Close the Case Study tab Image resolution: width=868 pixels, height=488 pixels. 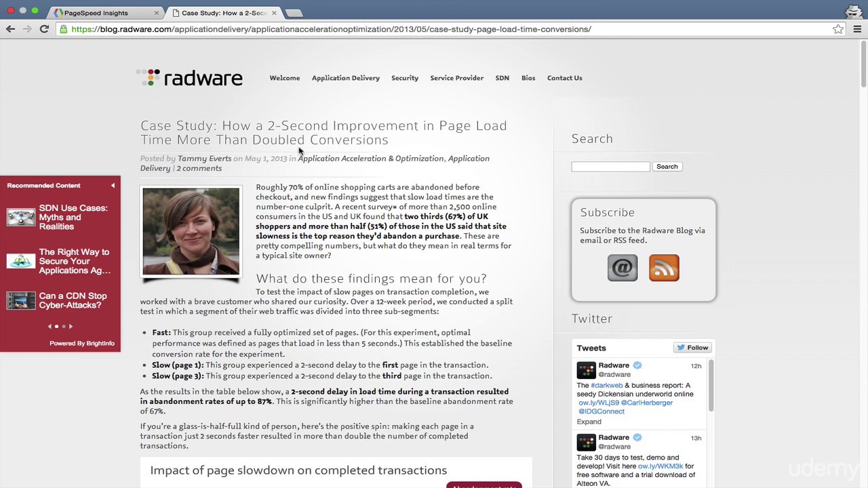pyautogui.click(x=274, y=13)
